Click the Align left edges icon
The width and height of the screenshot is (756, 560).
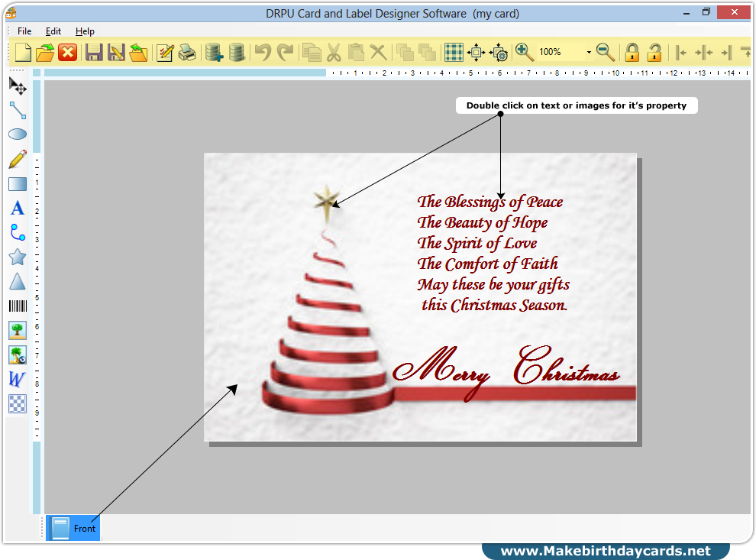(x=681, y=52)
